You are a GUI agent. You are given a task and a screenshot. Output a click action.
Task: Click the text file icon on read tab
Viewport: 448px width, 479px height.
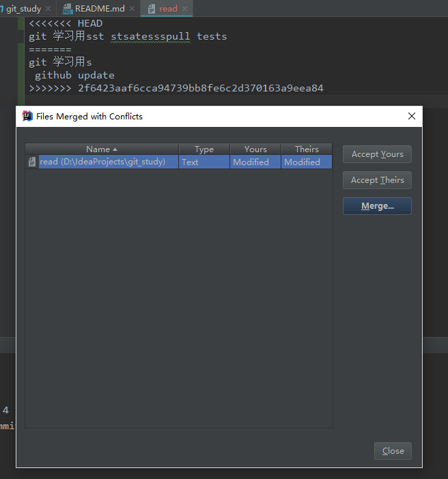tap(152, 9)
